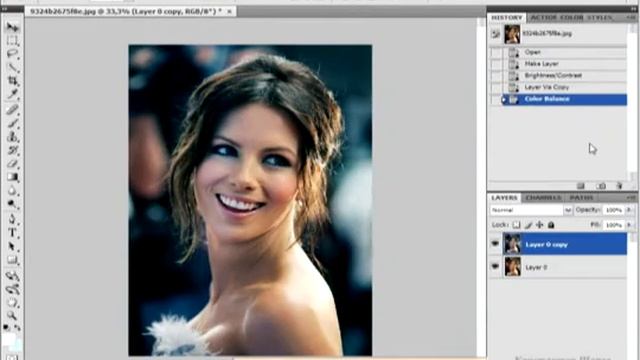Screen dimensions: 640x360
Task: Select the 3D Rotate tool
Action: pyautogui.click(x=12, y=276)
